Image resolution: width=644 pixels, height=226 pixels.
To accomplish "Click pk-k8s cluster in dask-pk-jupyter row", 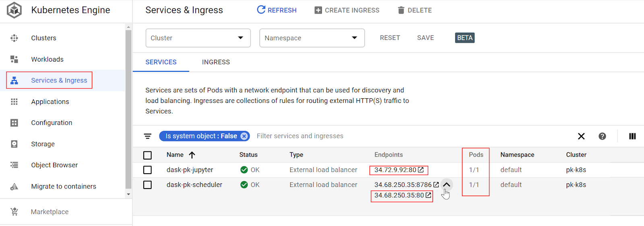I will [576, 170].
